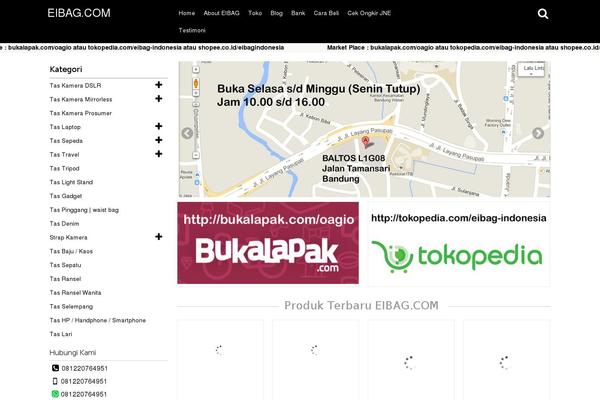
Task: Click the next slide arrow on map banner
Action: pos(538,133)
